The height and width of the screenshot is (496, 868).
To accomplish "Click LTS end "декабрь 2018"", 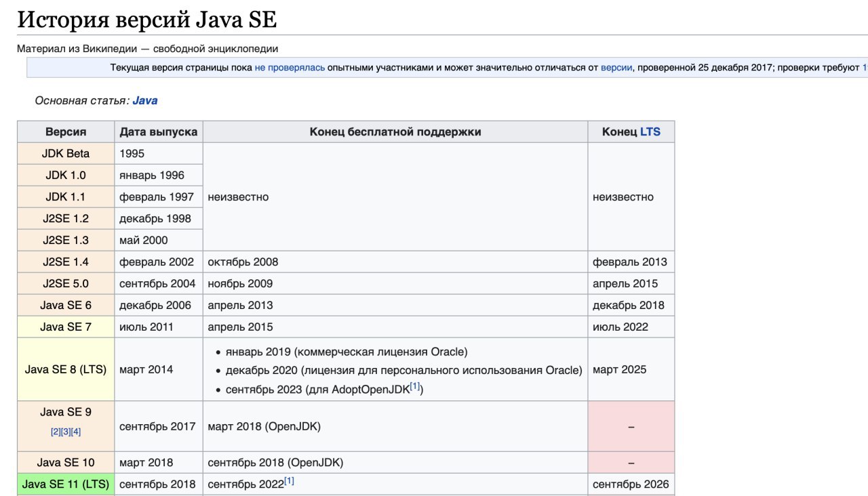I will pos(629,305).
